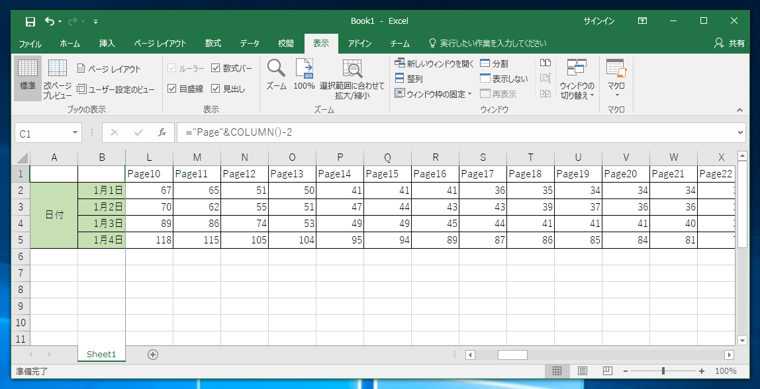Open the File (ファイル) tab
Viewport: 760px width, 389px height.
point(30,44)
